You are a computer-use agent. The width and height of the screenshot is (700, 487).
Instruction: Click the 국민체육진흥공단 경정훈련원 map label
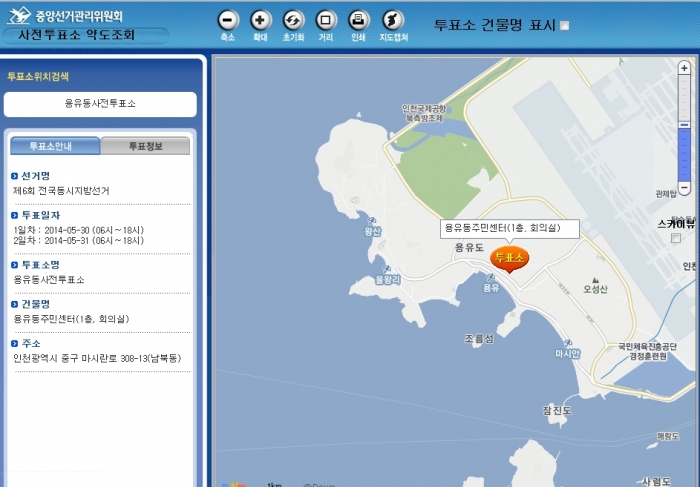click(x=647, y=351)
